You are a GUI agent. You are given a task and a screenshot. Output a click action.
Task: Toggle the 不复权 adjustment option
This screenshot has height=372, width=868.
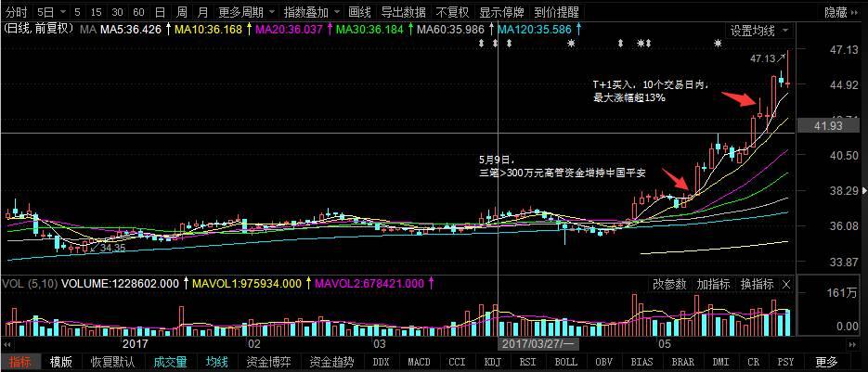point(452,12)
